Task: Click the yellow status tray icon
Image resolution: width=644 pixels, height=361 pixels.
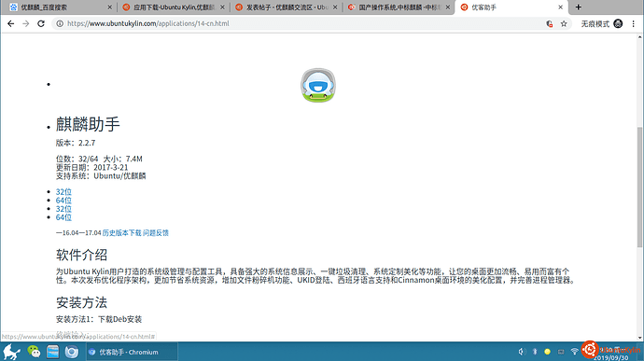Action: [x=547, y=352]
